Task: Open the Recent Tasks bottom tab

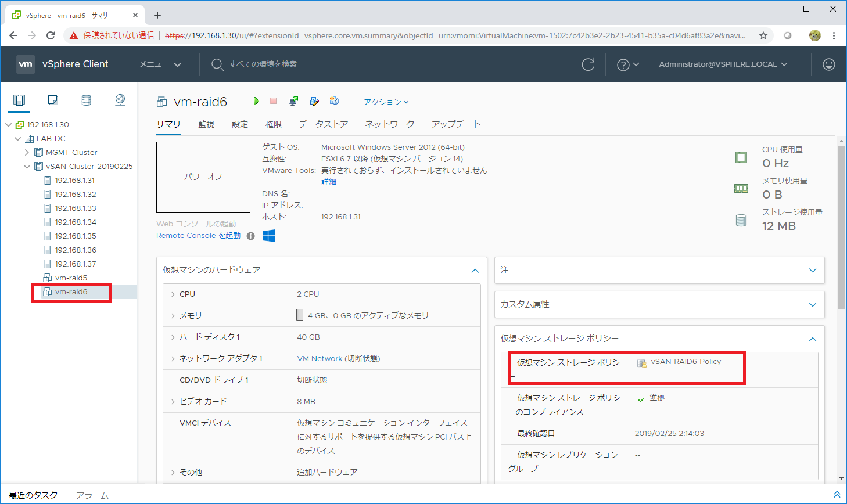Action: [x=33, y=495]
